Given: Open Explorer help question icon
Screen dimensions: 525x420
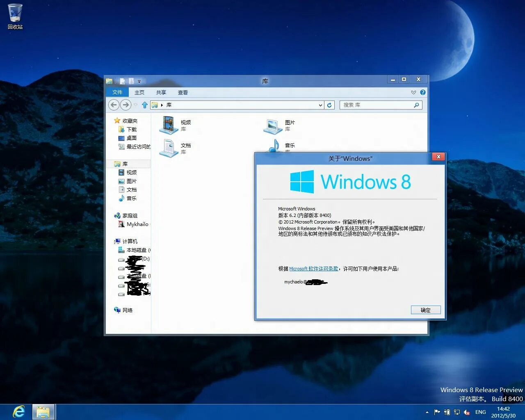Looking at the screenshot, I should coord(423,92).
